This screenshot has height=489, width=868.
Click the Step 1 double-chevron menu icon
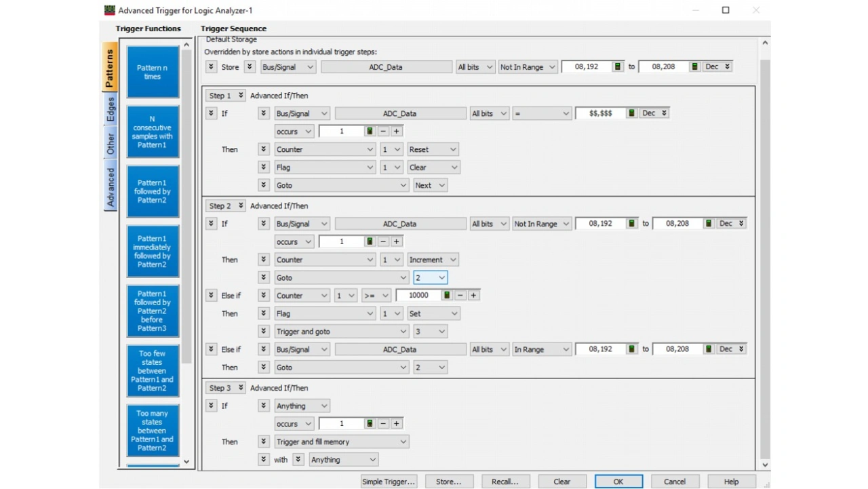click(x=241, y=96)
